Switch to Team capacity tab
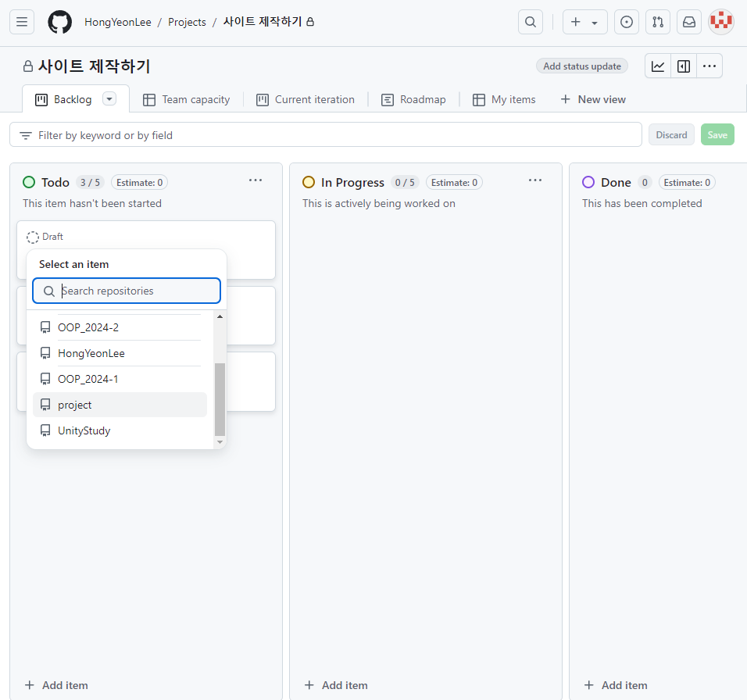 tap(186, 99)
